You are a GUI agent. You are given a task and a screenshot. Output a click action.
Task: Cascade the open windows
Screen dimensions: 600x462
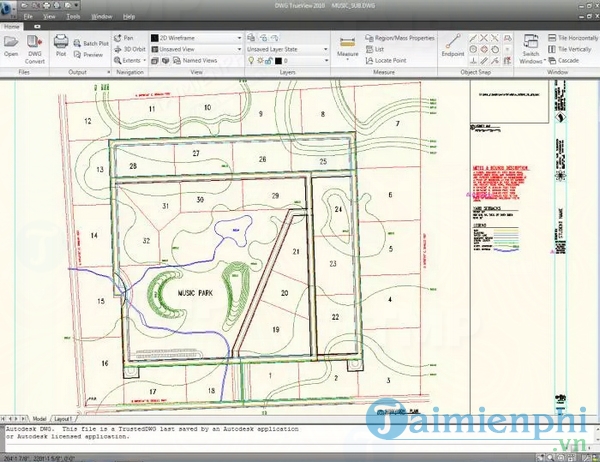coord(563,60)
